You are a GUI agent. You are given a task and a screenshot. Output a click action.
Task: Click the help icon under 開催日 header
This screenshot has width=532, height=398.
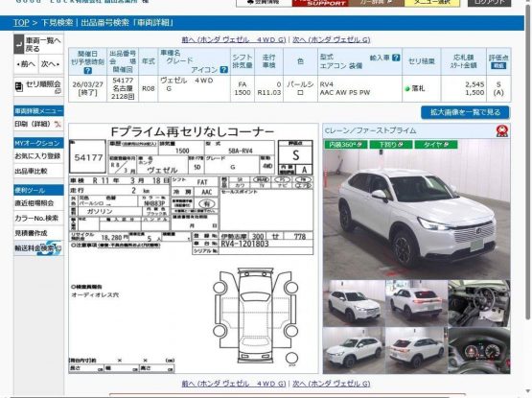[x=87, y=71]
